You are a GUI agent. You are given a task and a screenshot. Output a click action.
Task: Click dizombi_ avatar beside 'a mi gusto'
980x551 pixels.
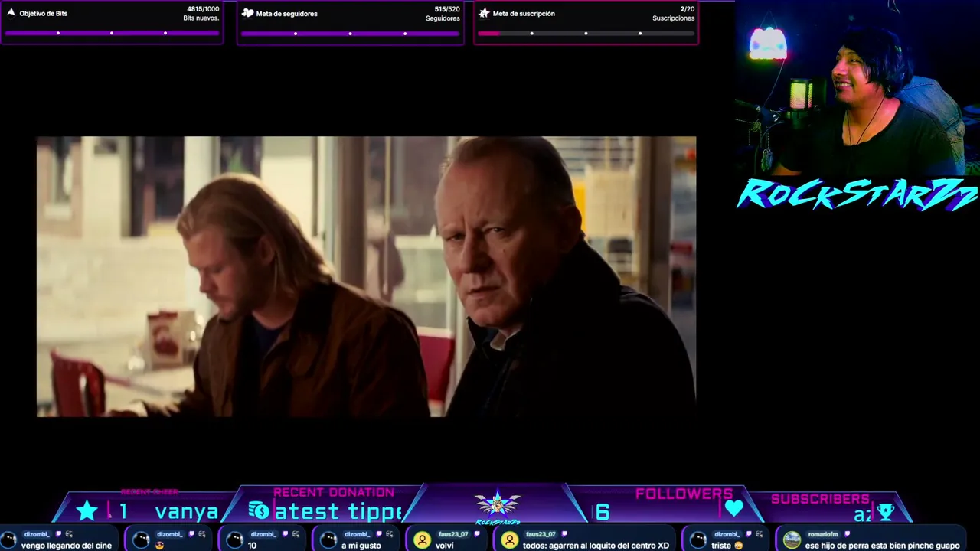pyautogui.click(x=328, y=540)
